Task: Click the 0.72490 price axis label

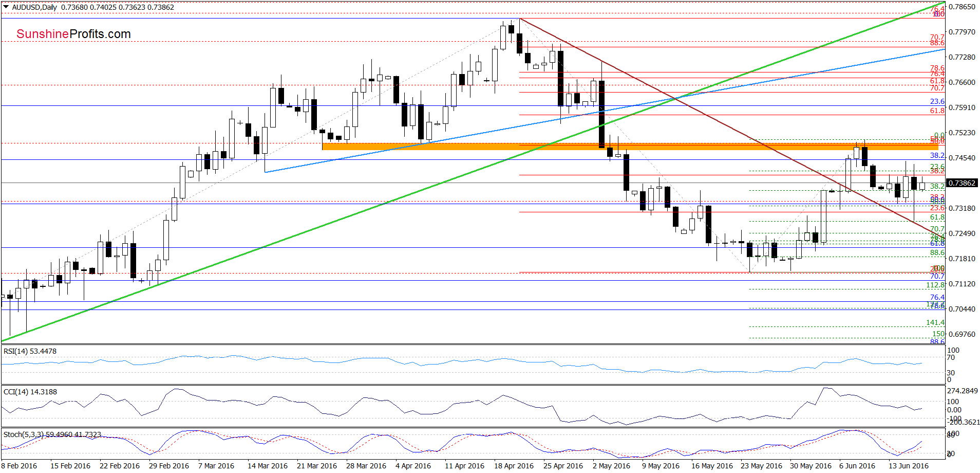Action: pos(962,233)
